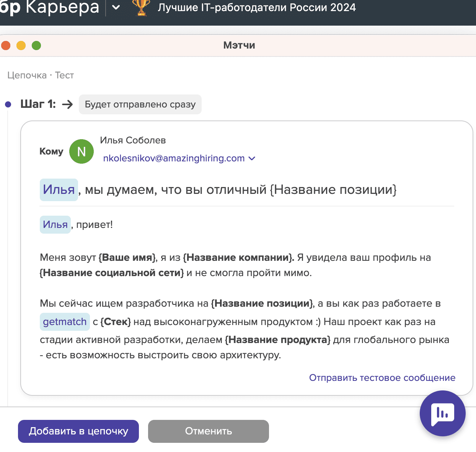Click the trophy icon in top banner
This screenshot has width=476, height=452.
click(x=141, y=8)
